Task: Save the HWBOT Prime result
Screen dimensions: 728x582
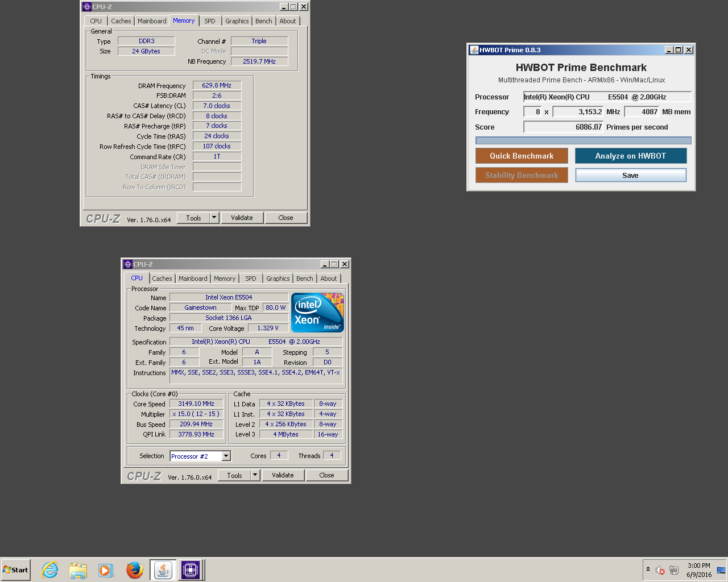Action: coord(631,175)
